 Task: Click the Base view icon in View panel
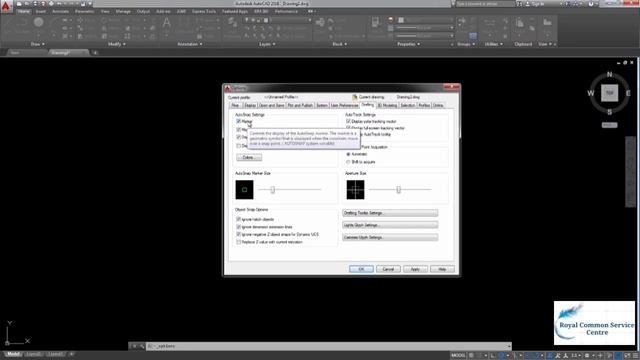click(547, 22)
